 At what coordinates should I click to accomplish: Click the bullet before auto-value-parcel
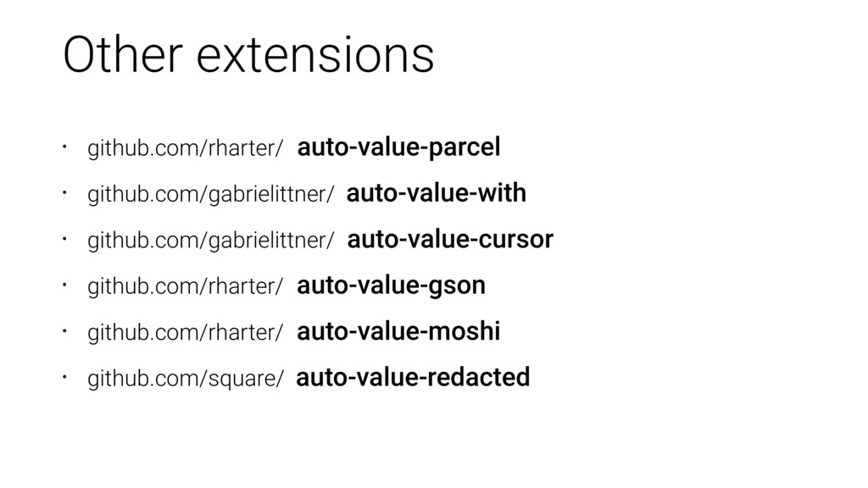click(64, 147)
